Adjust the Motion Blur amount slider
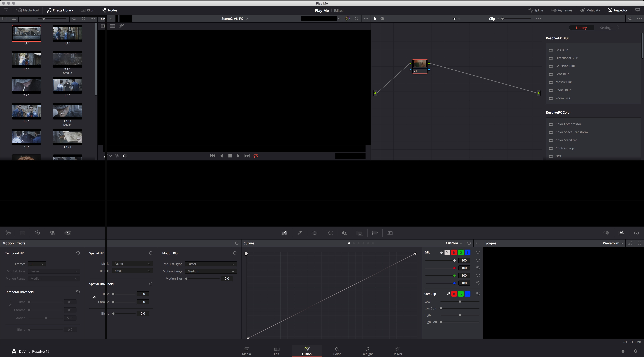 pos(203,279)
